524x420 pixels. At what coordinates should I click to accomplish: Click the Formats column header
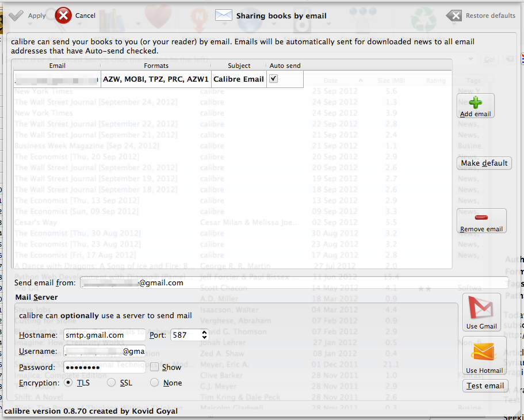tap(156, 66)
